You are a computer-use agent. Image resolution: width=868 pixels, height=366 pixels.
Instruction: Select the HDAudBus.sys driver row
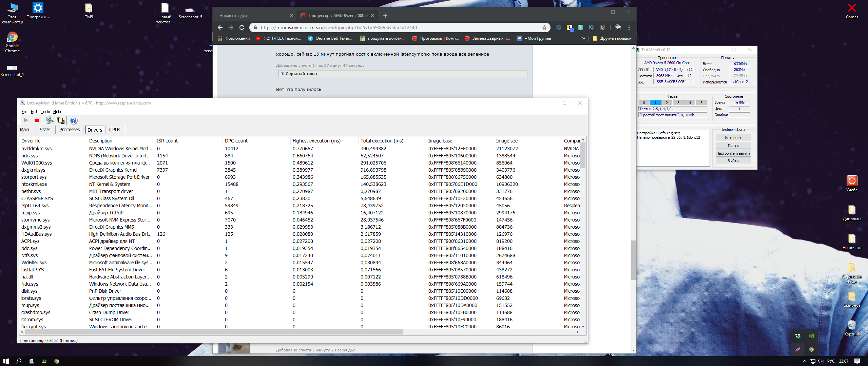pos(300,234)
